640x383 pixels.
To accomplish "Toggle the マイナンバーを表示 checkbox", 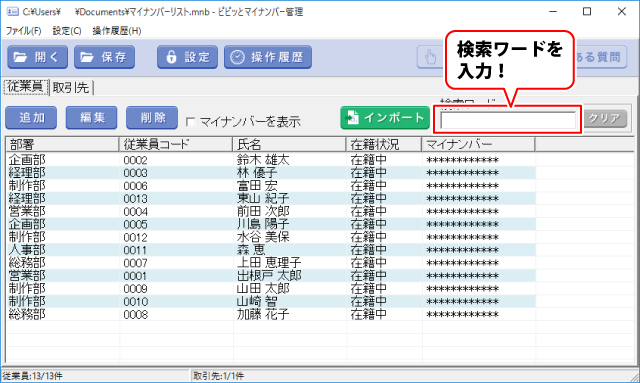I will [x=190, y=122].
